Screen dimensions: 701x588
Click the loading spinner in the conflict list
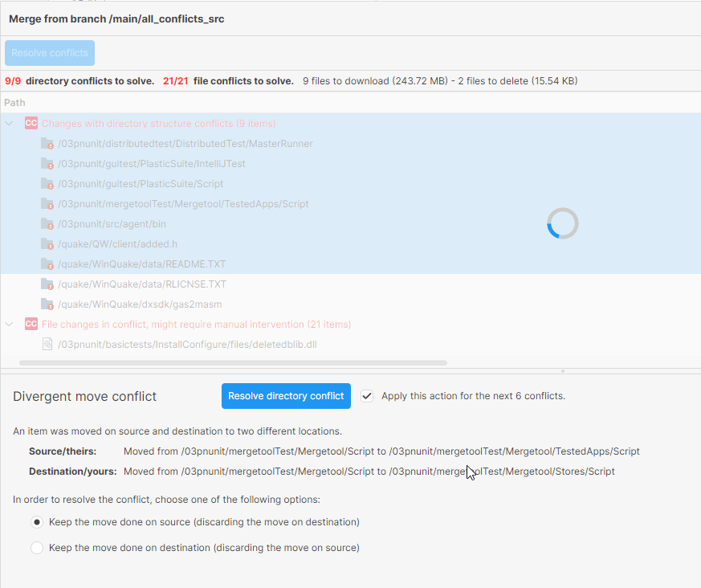562,223
